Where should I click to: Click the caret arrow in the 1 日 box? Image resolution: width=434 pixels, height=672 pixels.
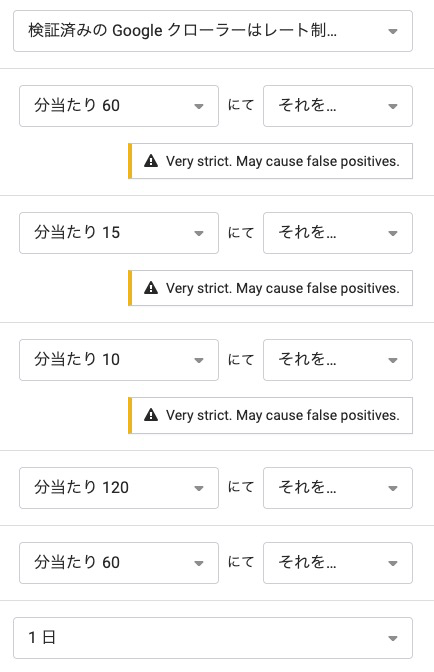point(392,638)
